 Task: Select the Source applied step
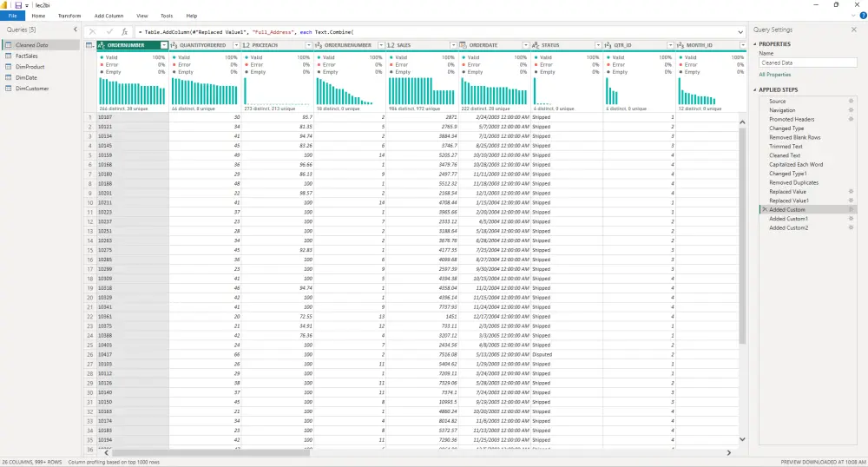pyautogui.click(x=777, y=102)
